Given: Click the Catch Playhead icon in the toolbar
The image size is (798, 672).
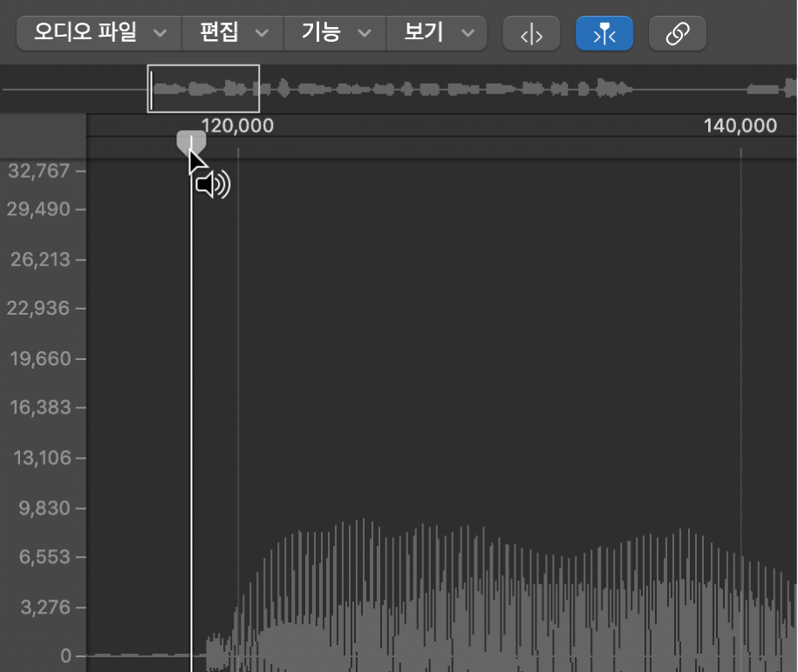Looking at the screenshot, I should pyautogui.click(x=604, y=33).
